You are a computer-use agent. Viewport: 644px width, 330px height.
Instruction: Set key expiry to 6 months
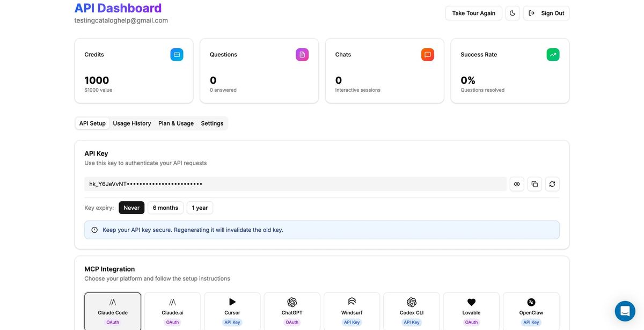pyautogui.click(x=165, y=208)
